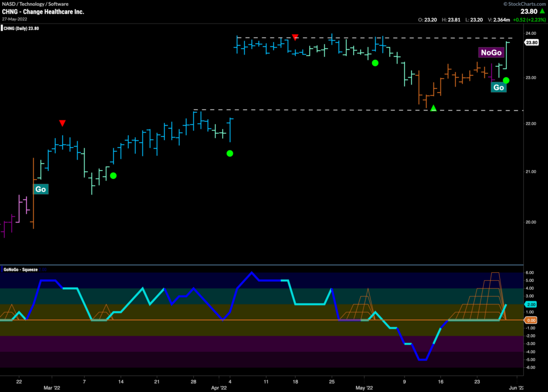Click the orange 0.00 oscillator value tag
Image resolution: width=548 pixels, height=392 pixels.
point(531,320)
